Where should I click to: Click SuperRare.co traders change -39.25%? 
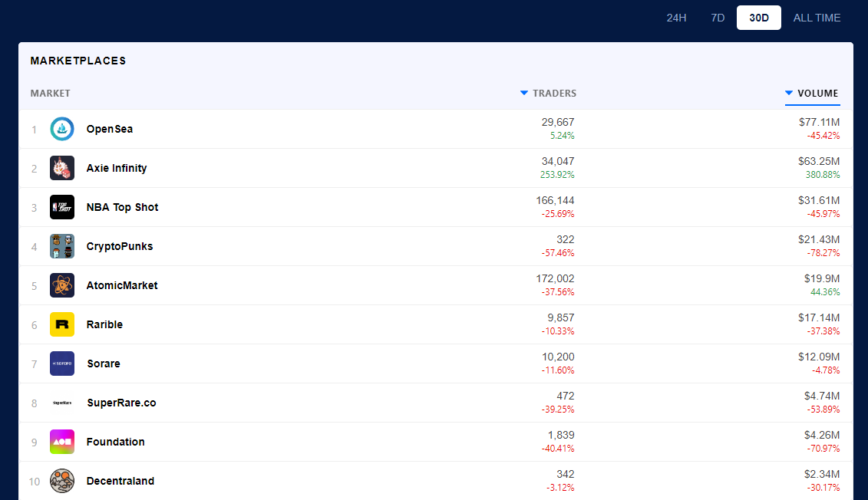pyautogui.click(x=558, y=410)
